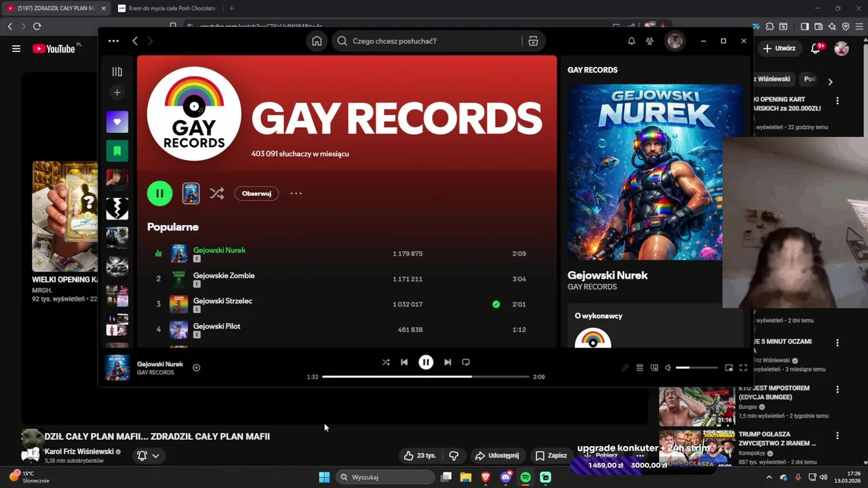Screen dimensions: 868x488
Task: Create a new playlist with plus icon
Action: [x=117, y=92]
